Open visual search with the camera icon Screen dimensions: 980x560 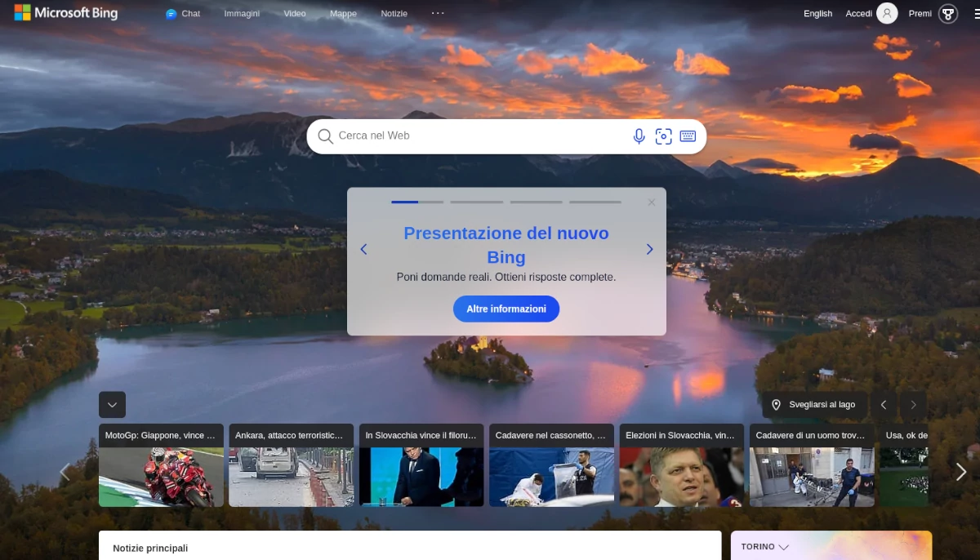pos(664,136)
